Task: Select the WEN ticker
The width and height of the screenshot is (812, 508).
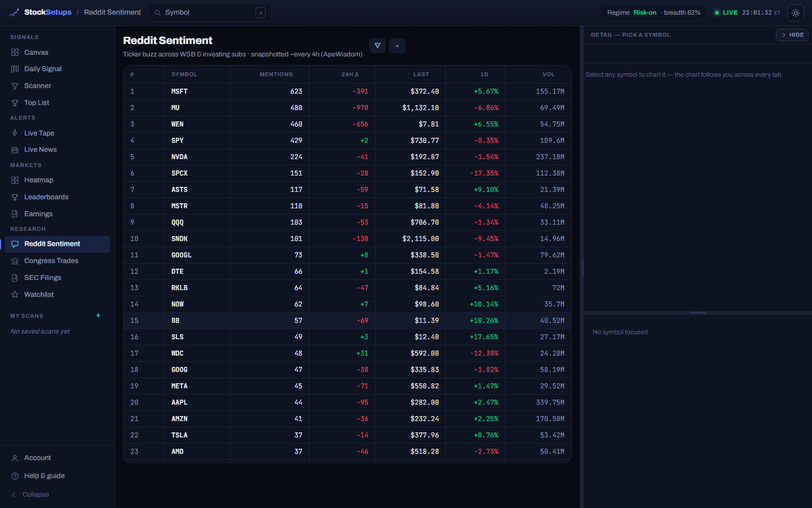Action: [177, 124]
